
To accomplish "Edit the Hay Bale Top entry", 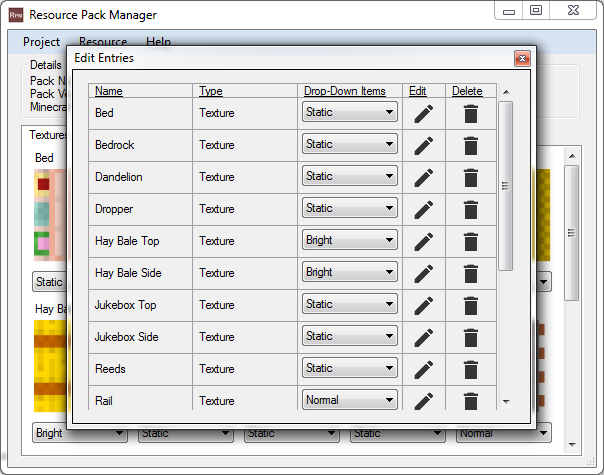I will [x=423, y=242].
